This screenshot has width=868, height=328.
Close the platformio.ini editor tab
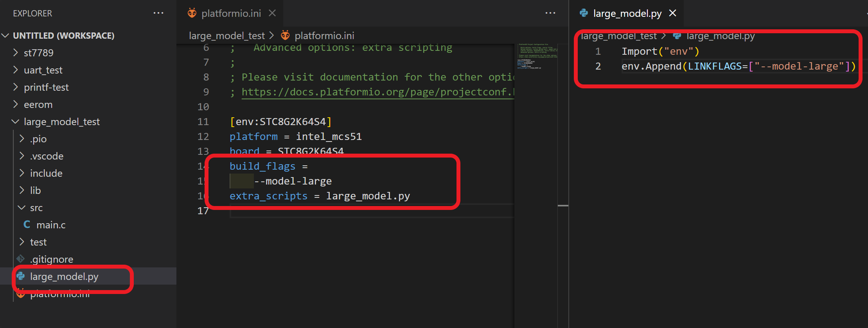(x=272, y=13)
